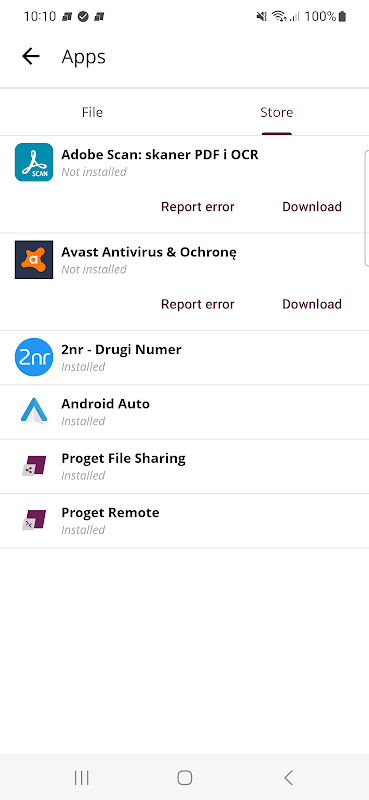Tap the Android Auto app icon
Screen dimensions: 369x800
click(x=34, y=411)
